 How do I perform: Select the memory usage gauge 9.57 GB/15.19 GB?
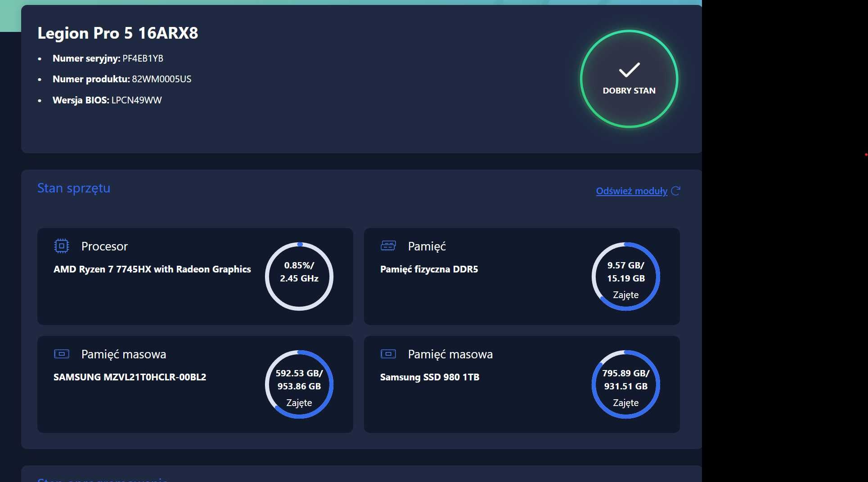pos(626,276)
